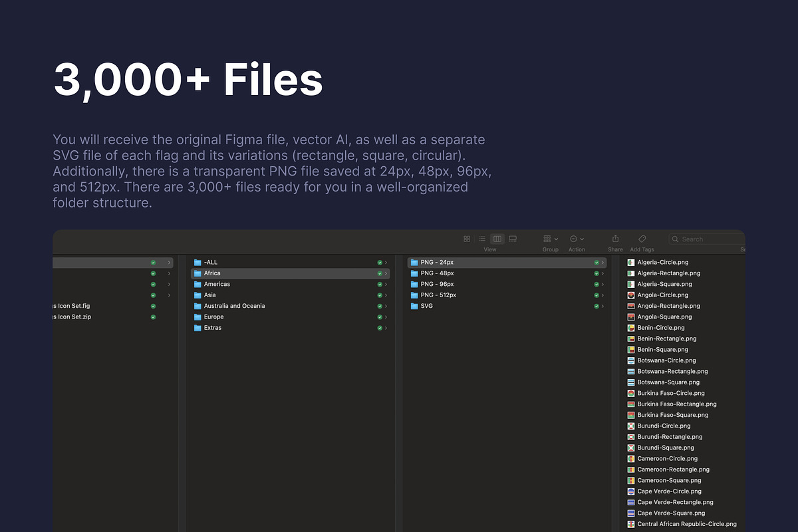Select Cape Verde-Square.png file
Image resolution: width=798 pixels, height=532 pixels.
(x=670, y=513)
